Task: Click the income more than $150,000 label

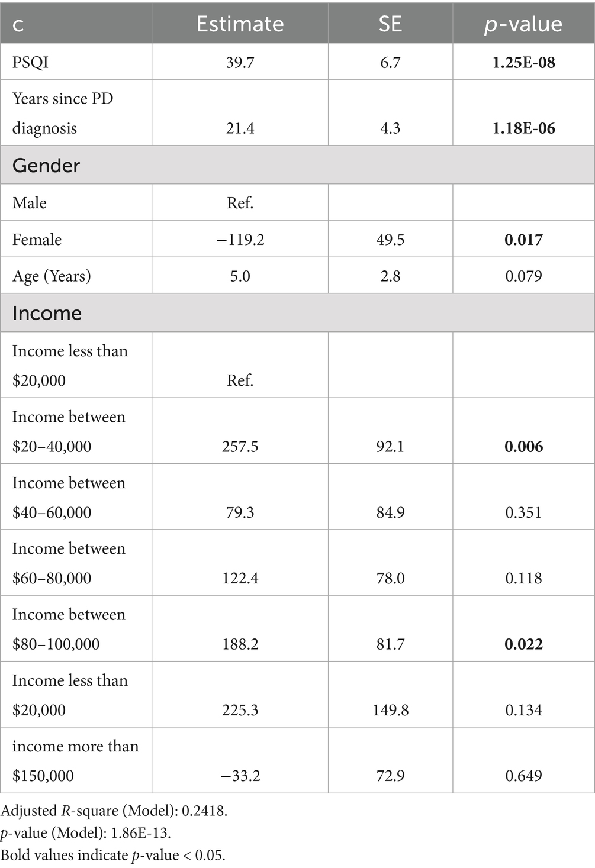Action: [75, 760]
